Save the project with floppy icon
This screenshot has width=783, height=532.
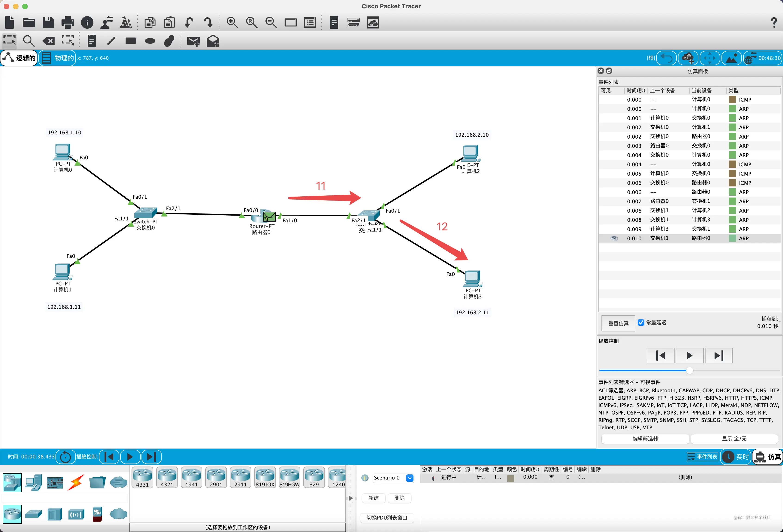click(x=48, y=23)
